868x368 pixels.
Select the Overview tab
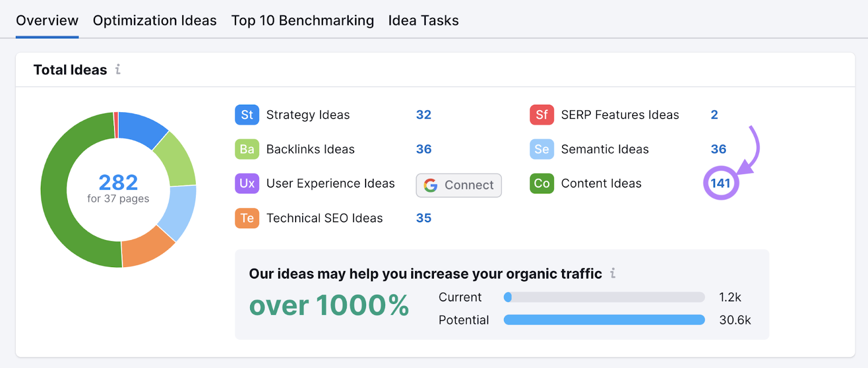47,21
